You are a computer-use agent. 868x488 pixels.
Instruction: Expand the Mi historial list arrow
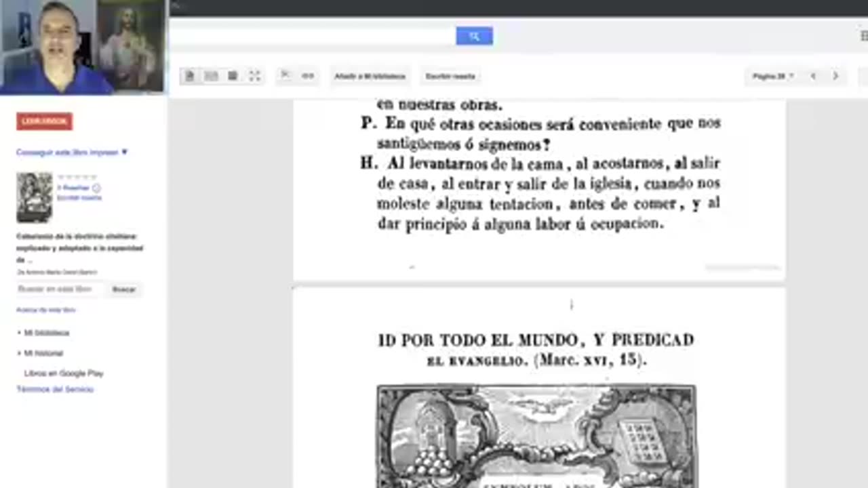click(x=19, y=353)
